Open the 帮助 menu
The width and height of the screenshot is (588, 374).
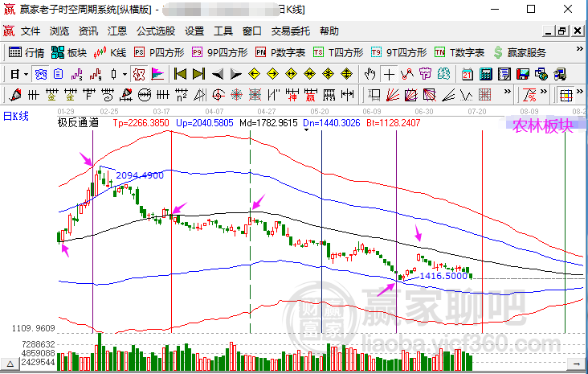click(329, 31)
